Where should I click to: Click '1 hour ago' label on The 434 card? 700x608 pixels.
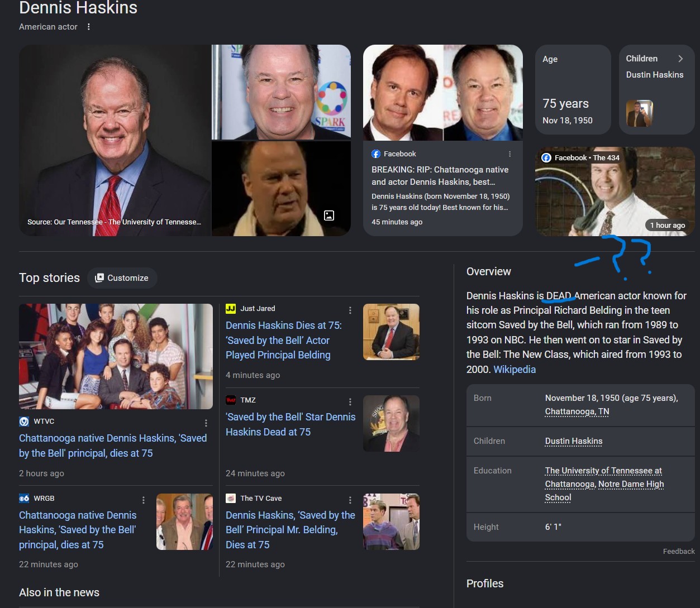pyautogui.click(x=668, y=226)
